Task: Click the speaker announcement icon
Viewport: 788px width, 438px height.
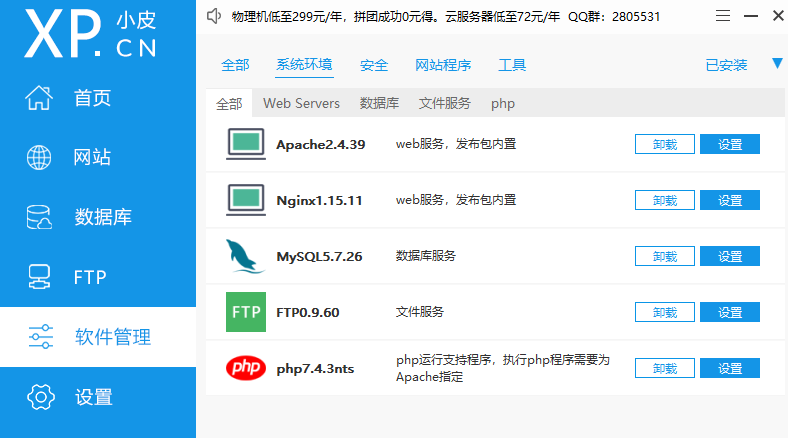Action: pos(213,16)
